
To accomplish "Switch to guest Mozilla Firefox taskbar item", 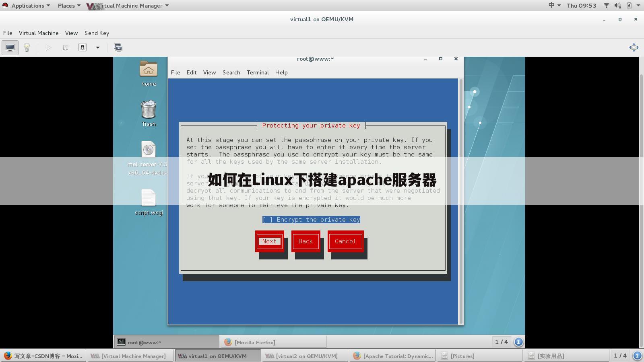I will (x=274, y=342).
